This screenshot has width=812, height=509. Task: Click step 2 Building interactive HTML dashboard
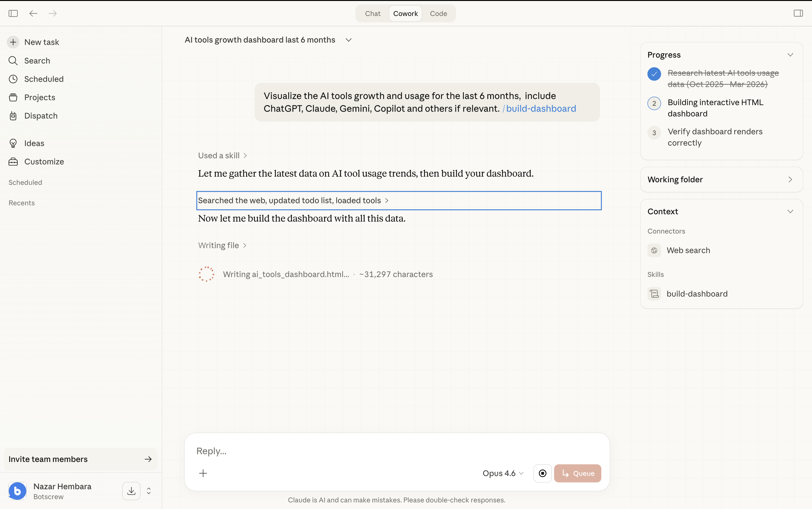715,108
